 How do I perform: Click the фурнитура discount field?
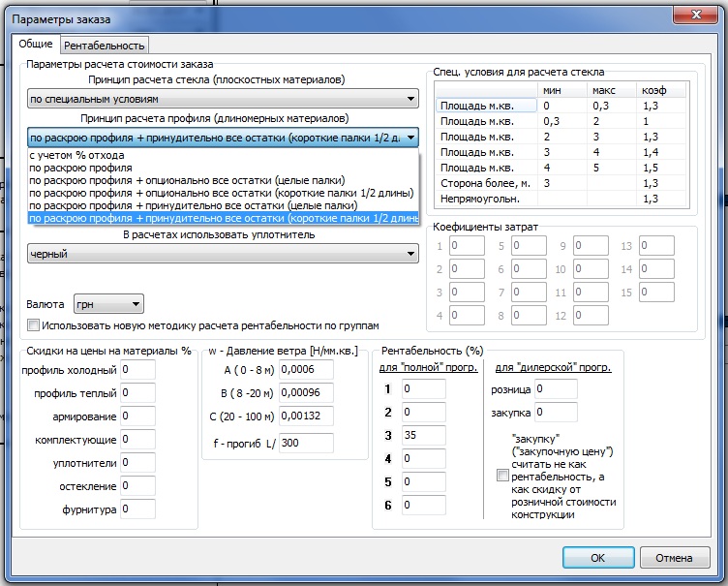pos(137,509)
